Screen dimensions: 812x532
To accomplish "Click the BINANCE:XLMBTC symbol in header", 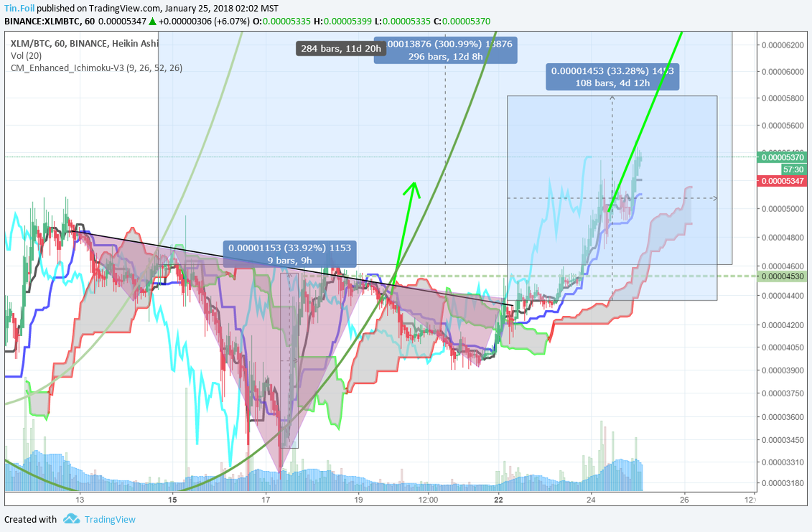I will click(x=42, y=22).
